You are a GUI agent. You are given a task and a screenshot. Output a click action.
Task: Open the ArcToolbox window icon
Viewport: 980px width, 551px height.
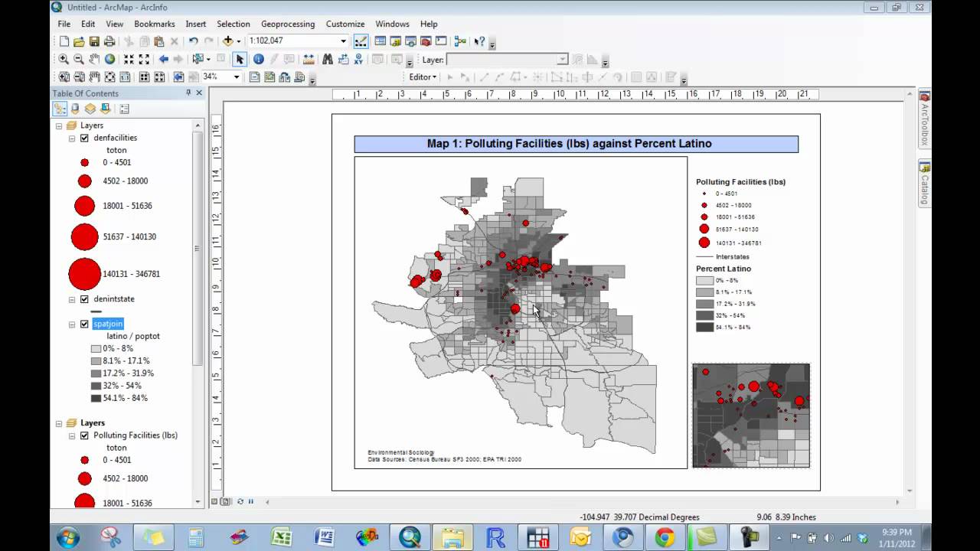pos(425,41)
